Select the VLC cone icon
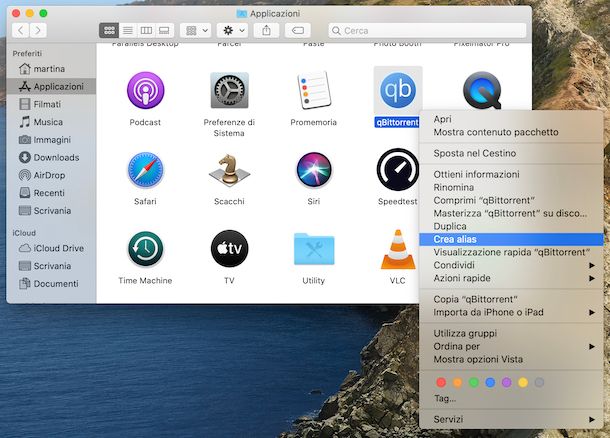The height and width of the screenshot is (438, 610). [x=398, y=250]
